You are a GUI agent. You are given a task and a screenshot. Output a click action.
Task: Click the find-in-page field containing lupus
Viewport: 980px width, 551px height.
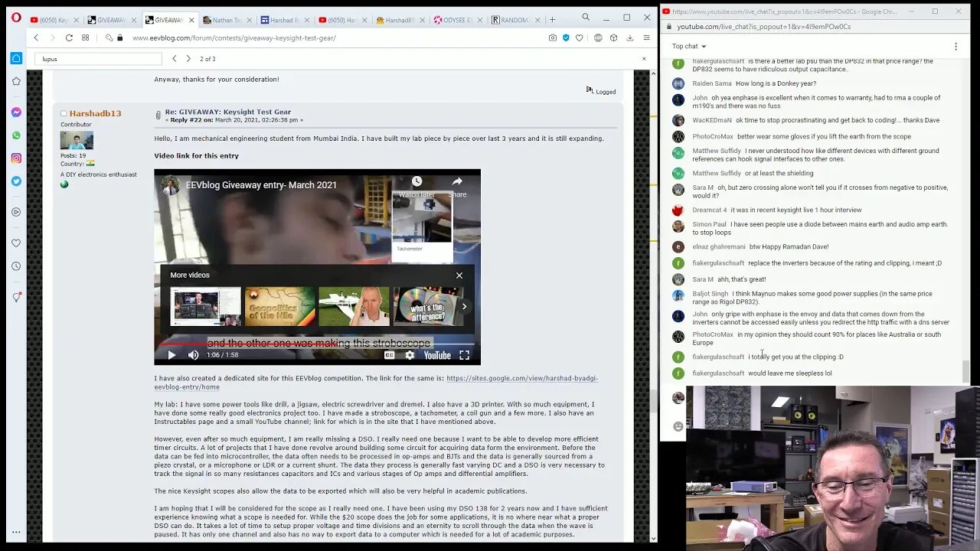coord(98,59)
